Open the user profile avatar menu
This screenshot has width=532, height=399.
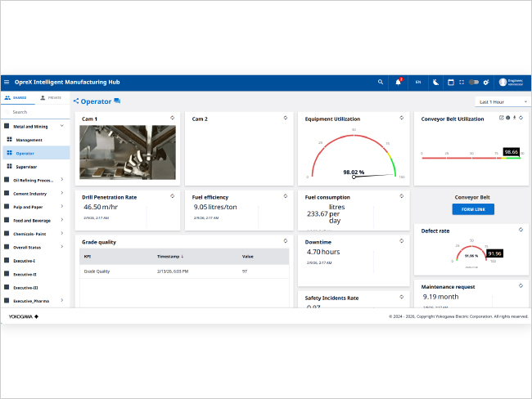click(503, 82)
